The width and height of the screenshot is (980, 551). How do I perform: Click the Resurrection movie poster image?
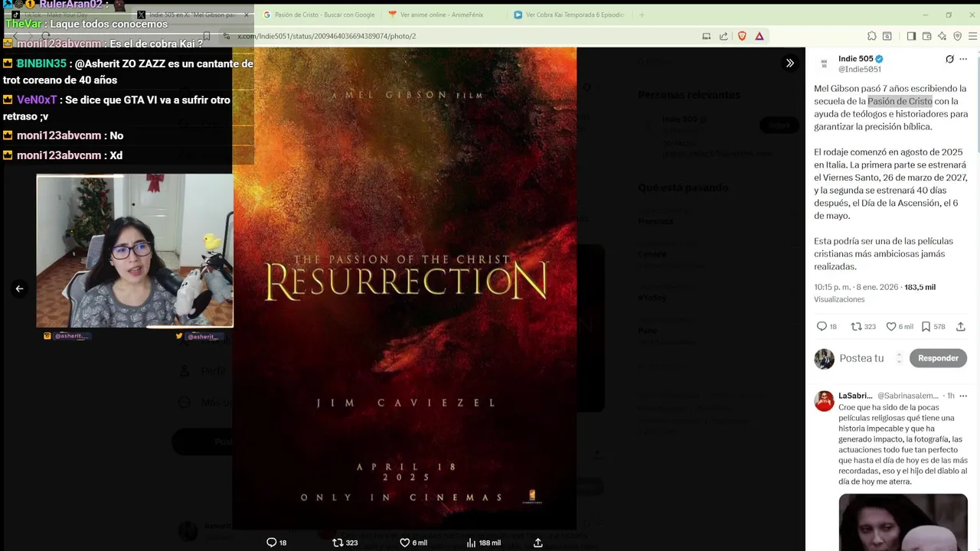tap(404, 289)
